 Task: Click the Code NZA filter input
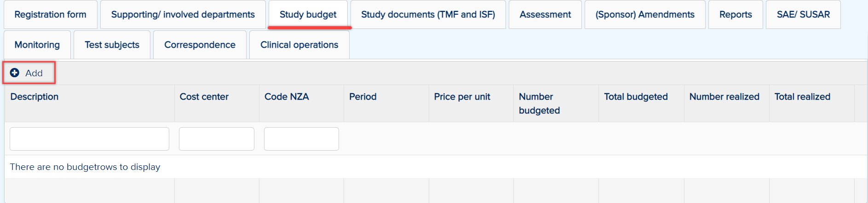click(301, 139)
